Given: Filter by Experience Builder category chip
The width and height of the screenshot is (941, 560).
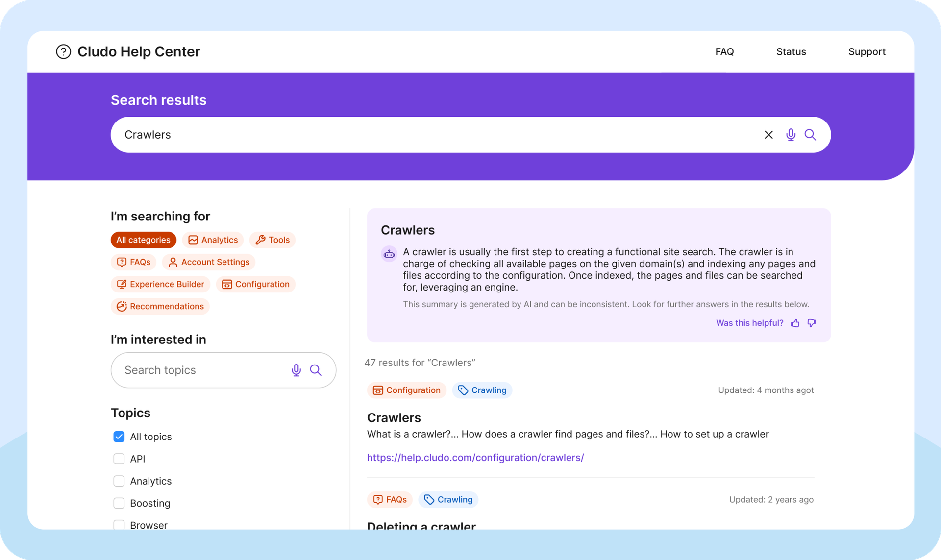Looking at the screenshot, I should [x=160, y=284].
